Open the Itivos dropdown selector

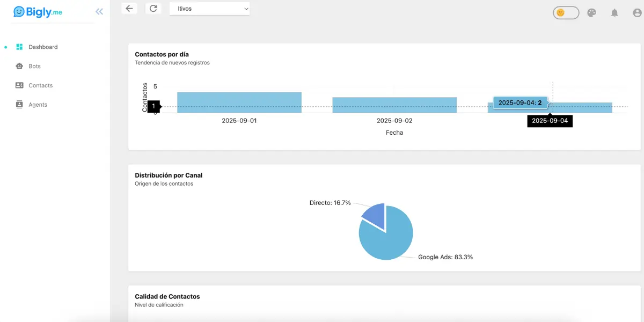coord(209,9)
